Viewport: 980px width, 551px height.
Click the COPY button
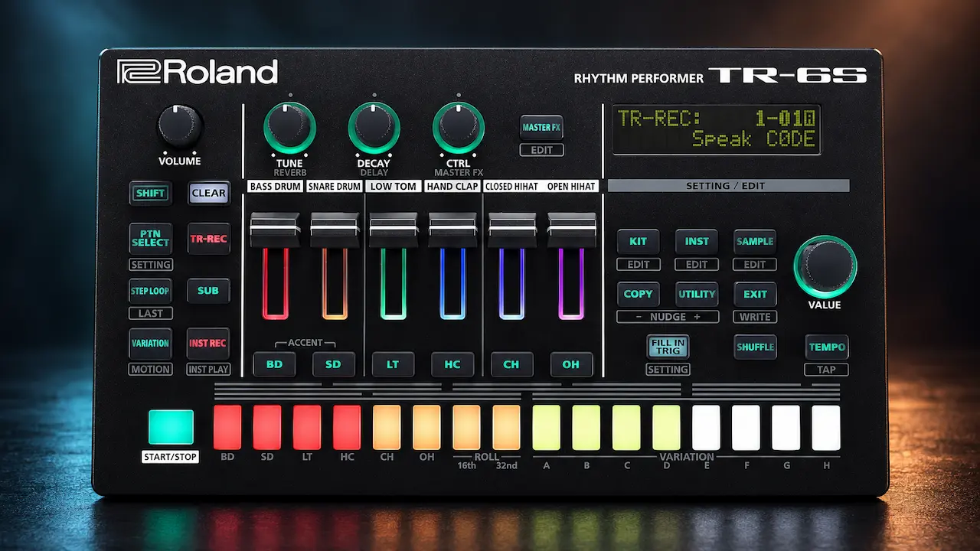coord(639,294)
